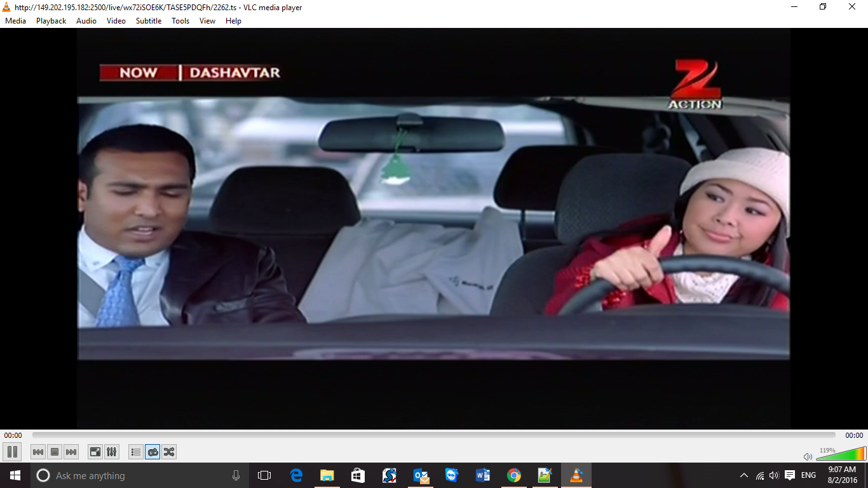868x488 pixels.
Task: Open Task View from taskbar
Action: click(264, 475)
